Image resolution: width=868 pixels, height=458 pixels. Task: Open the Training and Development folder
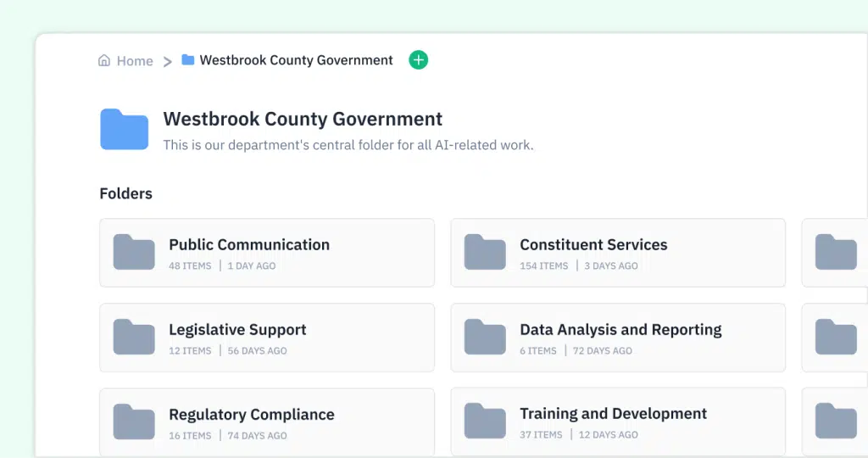tap(613, 414)
